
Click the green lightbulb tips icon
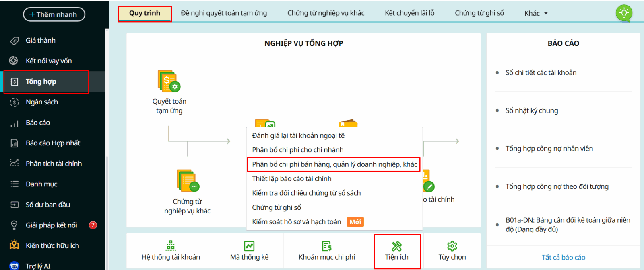coord(624,13)
